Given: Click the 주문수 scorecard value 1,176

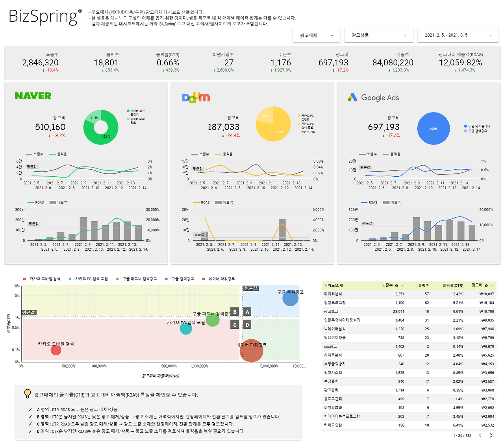Looking at the screenshot, I should coord(281,63).
